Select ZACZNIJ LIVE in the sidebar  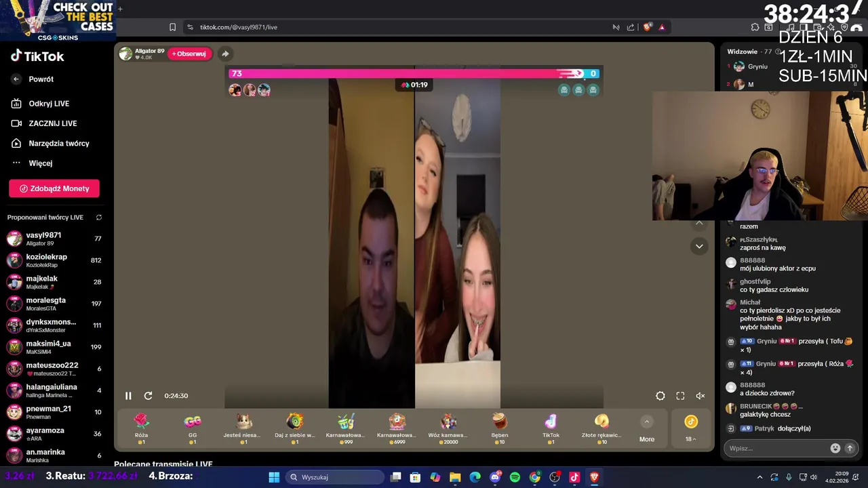[x=52, y=123]
